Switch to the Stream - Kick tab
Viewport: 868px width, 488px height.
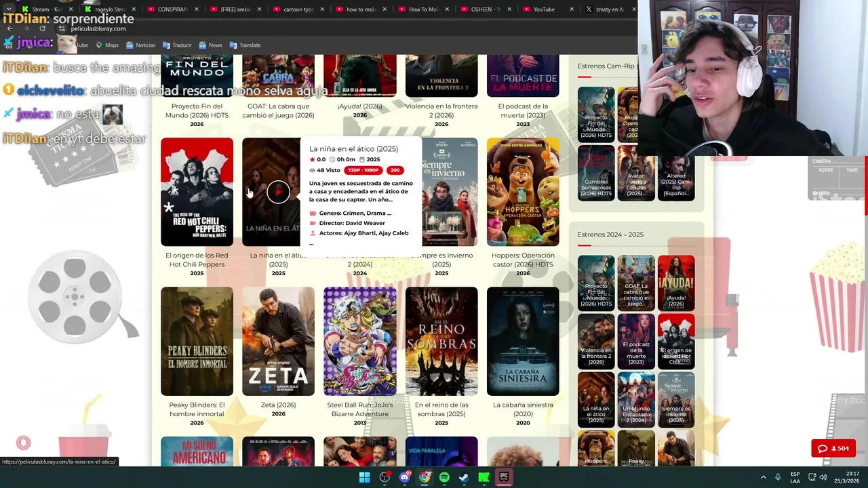coord(46,9)
